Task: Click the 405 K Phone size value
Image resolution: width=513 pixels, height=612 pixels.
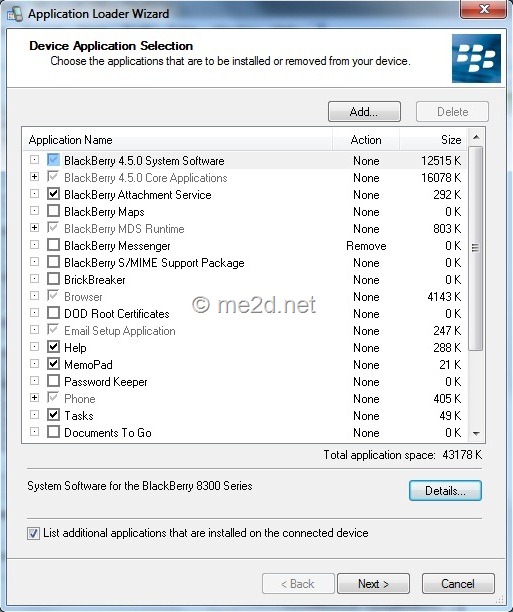Action: pyautogui.click(x=447, y=399)
